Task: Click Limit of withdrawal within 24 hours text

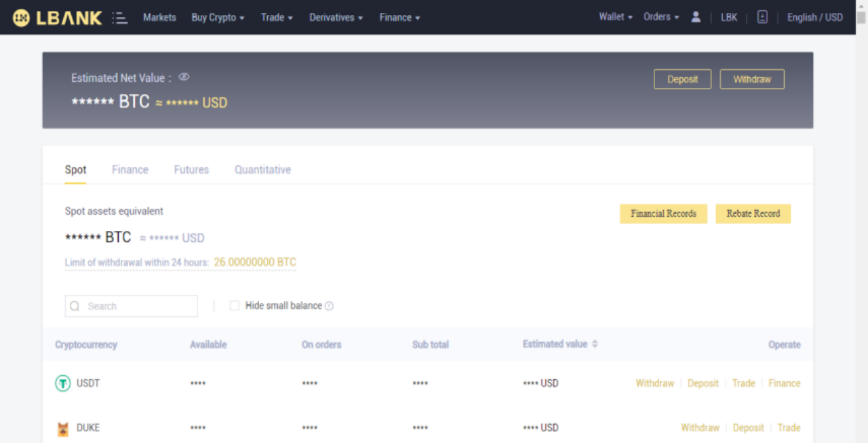Action: tap(137, 262)
